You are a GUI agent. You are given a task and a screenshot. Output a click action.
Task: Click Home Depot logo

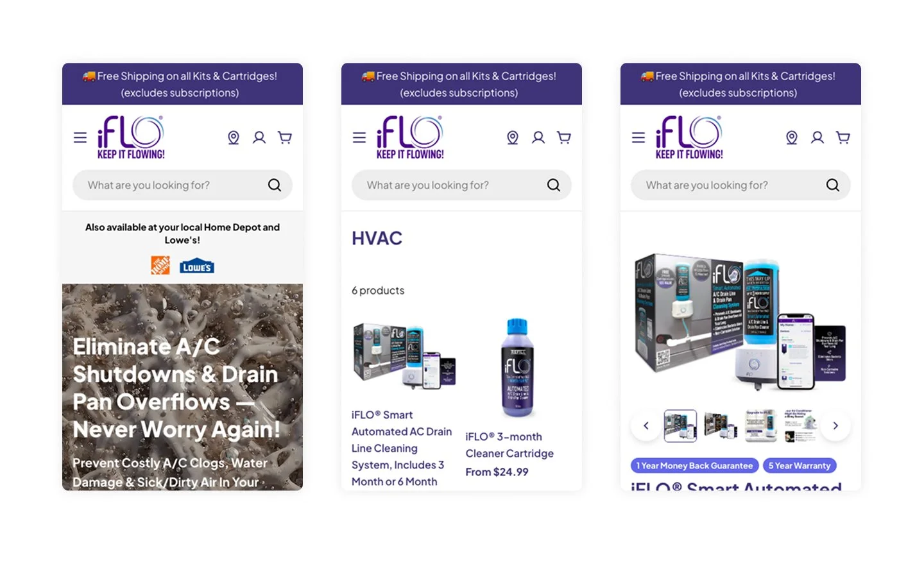[x=160, y=265]
